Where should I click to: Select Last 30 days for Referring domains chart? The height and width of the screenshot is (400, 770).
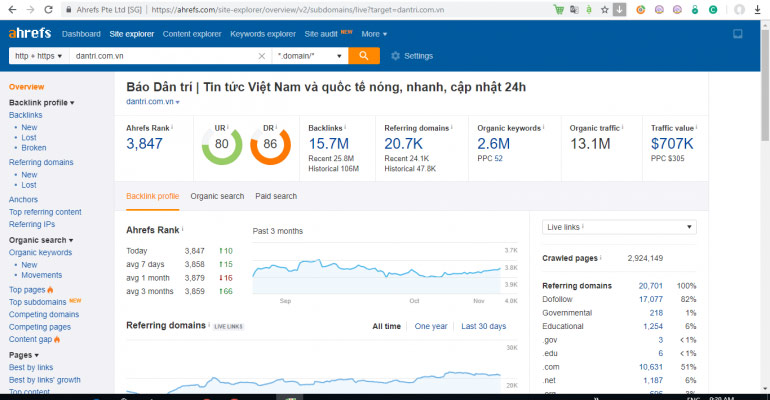483,326
